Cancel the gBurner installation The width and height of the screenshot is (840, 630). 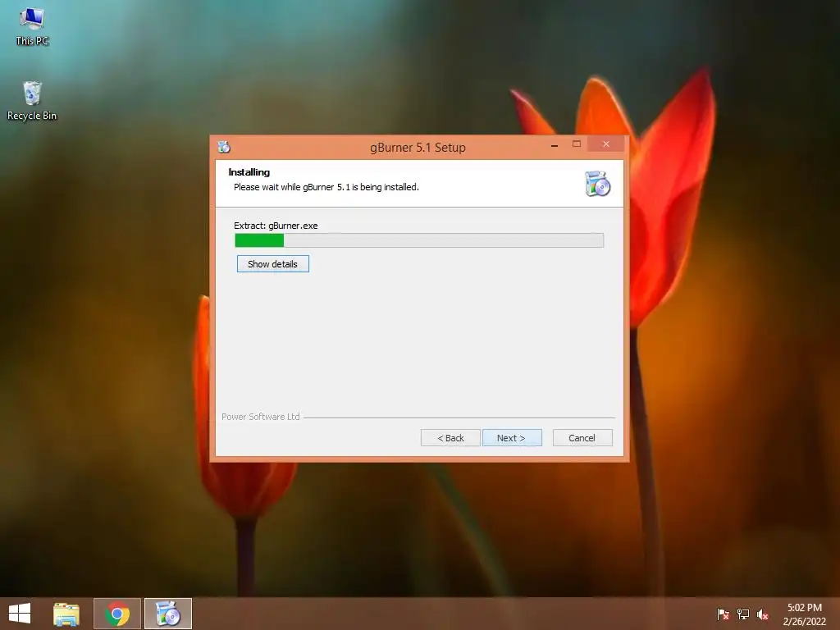point(582,438)
